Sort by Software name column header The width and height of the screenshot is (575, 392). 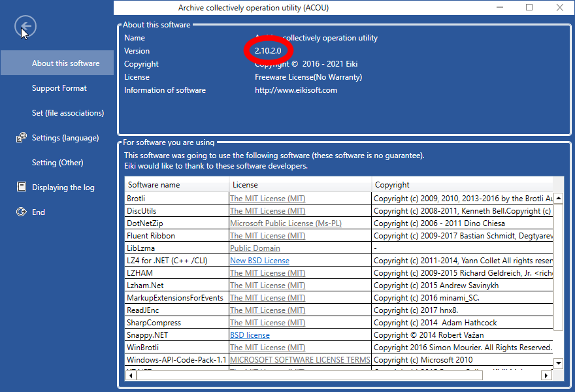(x=154, y=185)
